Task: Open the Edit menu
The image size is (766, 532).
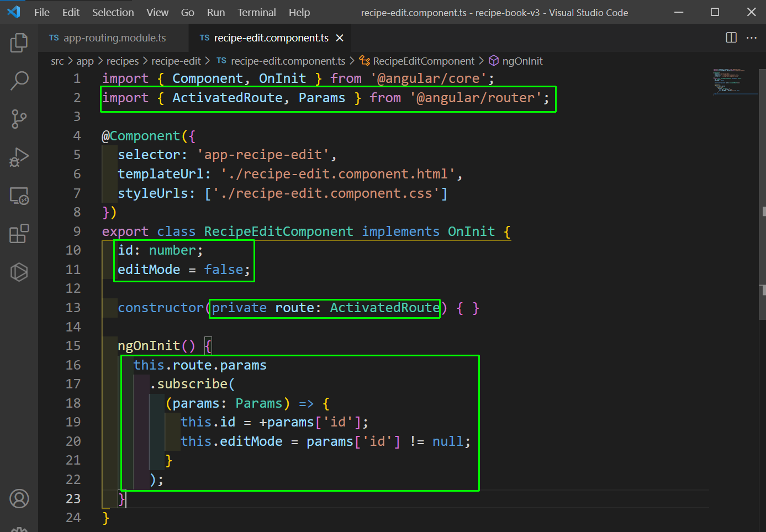Action: pos(71,12)
